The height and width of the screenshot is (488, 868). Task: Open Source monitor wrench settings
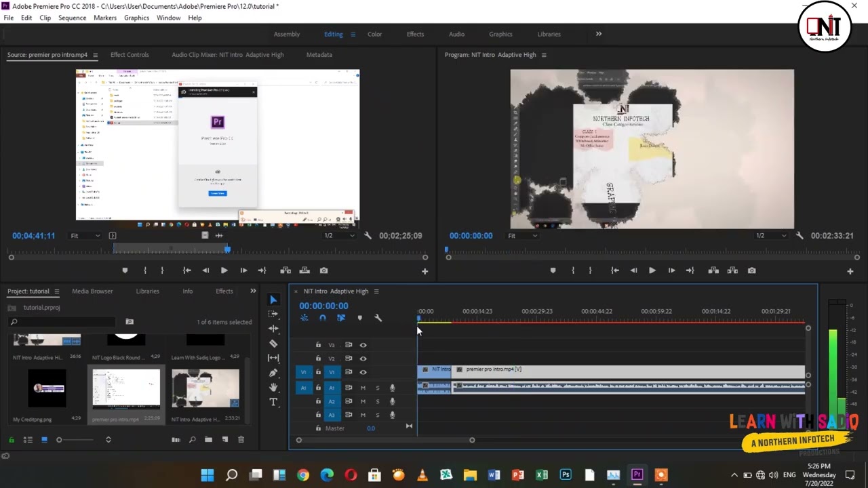(x=368, y=235)
